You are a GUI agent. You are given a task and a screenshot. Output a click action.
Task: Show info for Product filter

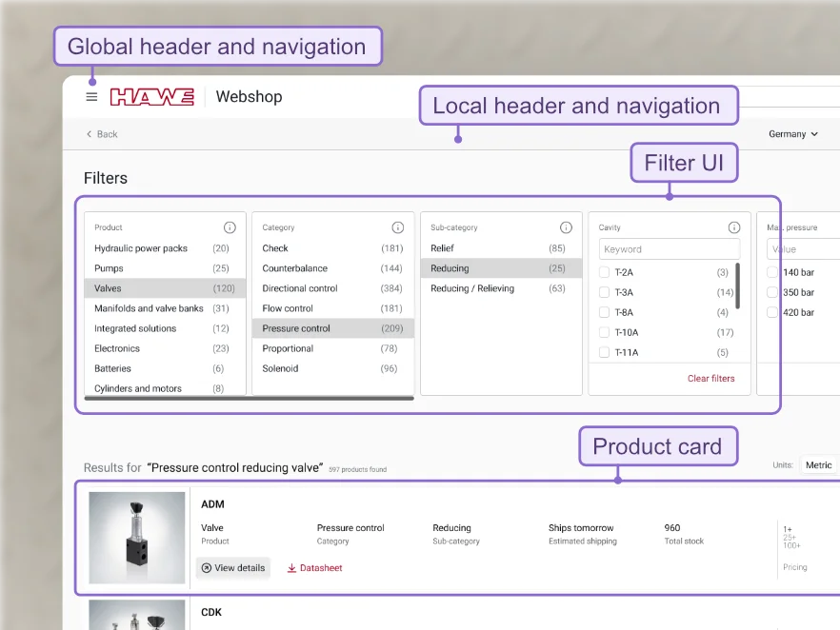tap(230, 227)
